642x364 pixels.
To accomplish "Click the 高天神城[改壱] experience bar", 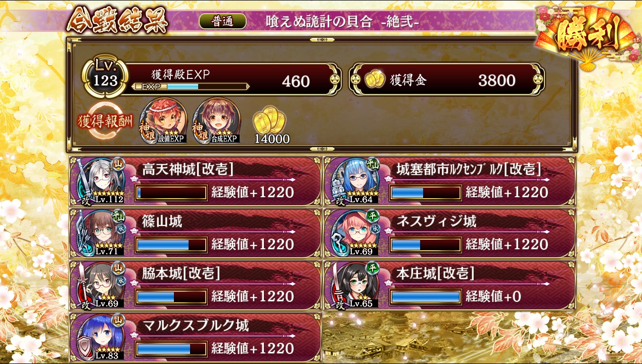I will (172, 193).
